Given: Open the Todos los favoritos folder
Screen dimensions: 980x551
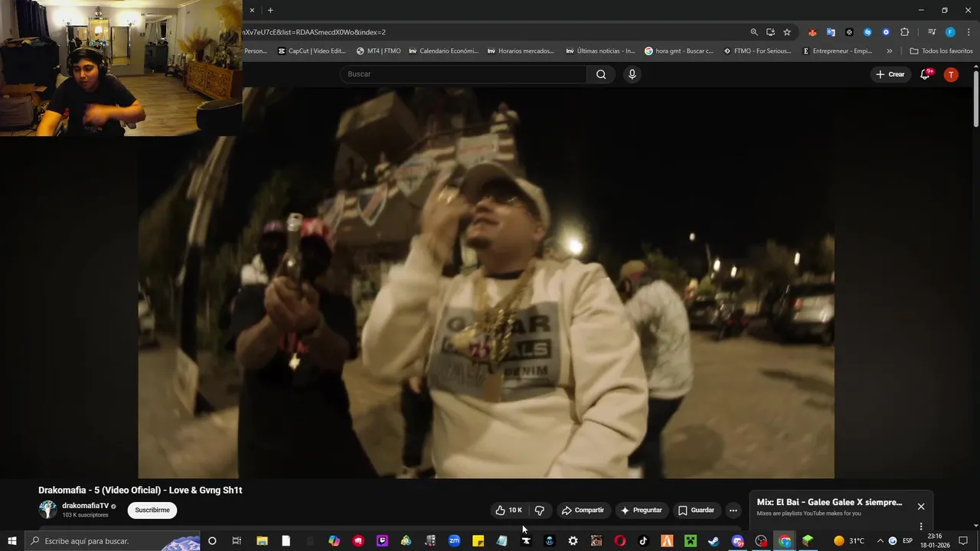Looking at the screenshot, I should coord(941,51).
